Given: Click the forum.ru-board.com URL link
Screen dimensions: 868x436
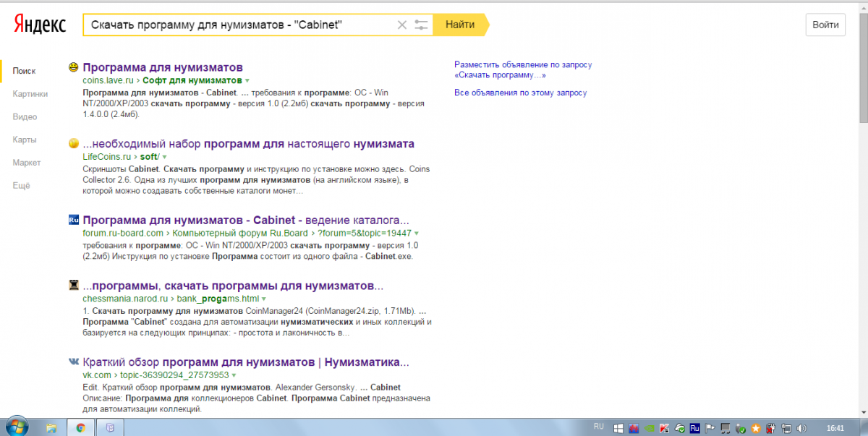Looking at the screenshot, I should point(123,233).
